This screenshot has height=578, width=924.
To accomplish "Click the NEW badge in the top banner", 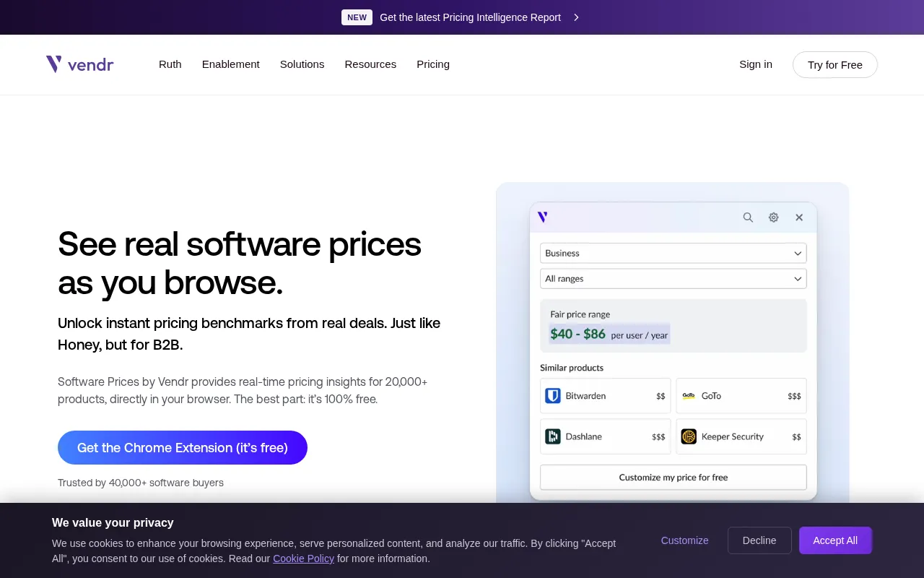I will [x=357, y=17].
